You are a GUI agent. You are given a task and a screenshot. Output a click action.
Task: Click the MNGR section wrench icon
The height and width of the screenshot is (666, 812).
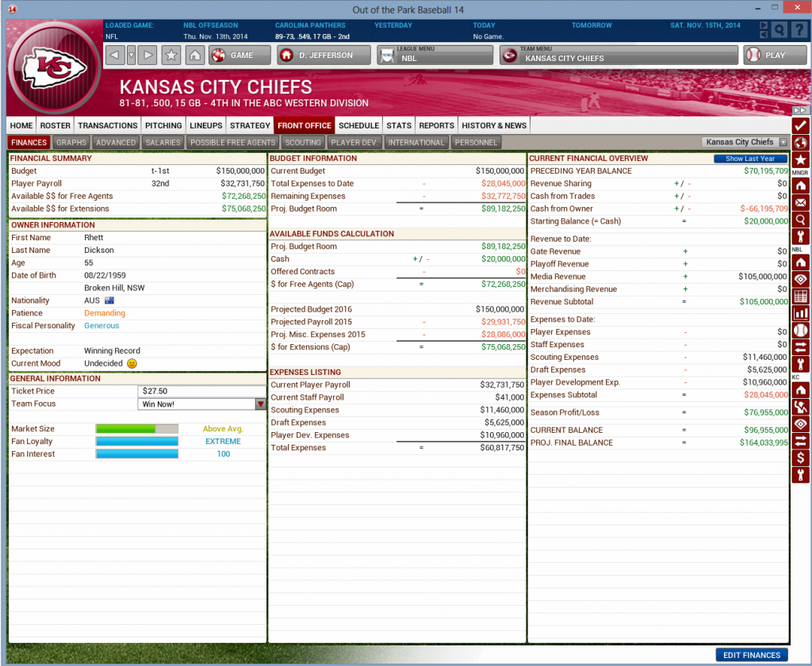800,237
